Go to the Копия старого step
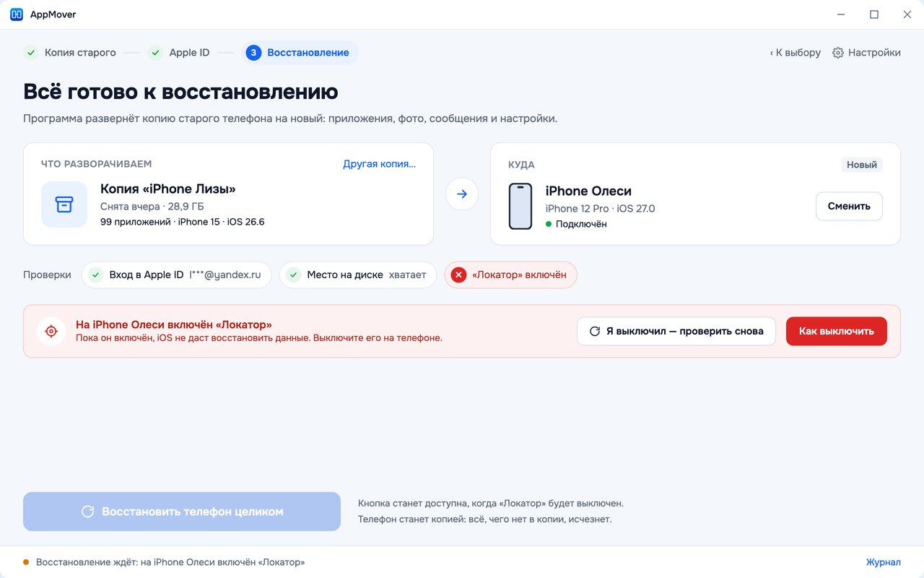The width and height of the screenshot is (924, 578). tap(71, 53)
